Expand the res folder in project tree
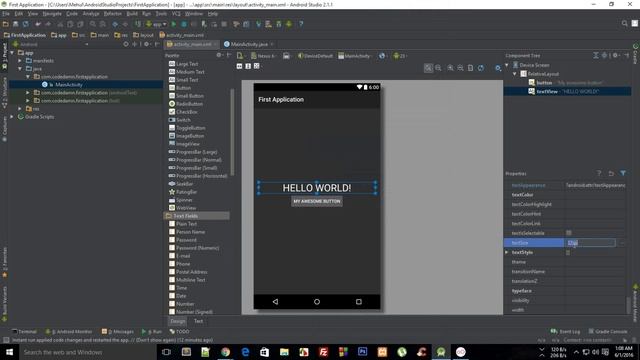The image size is (640, 360). [20, 109]
